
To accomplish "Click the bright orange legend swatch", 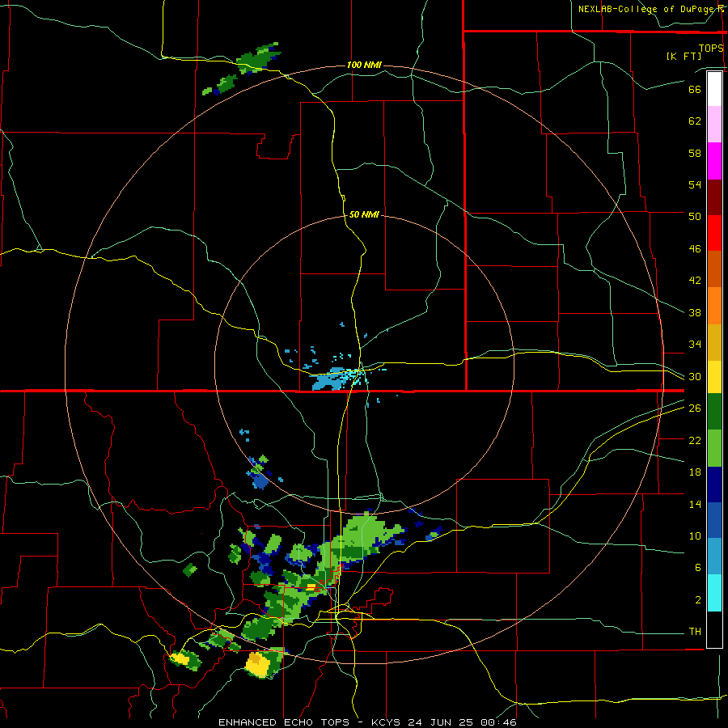I will click(x=714, y=306).
